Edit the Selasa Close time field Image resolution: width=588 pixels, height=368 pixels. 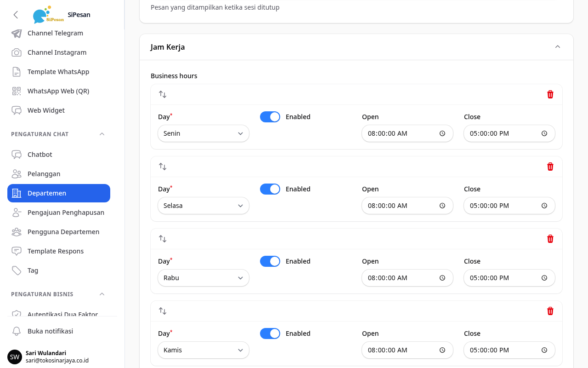[509, 206]
